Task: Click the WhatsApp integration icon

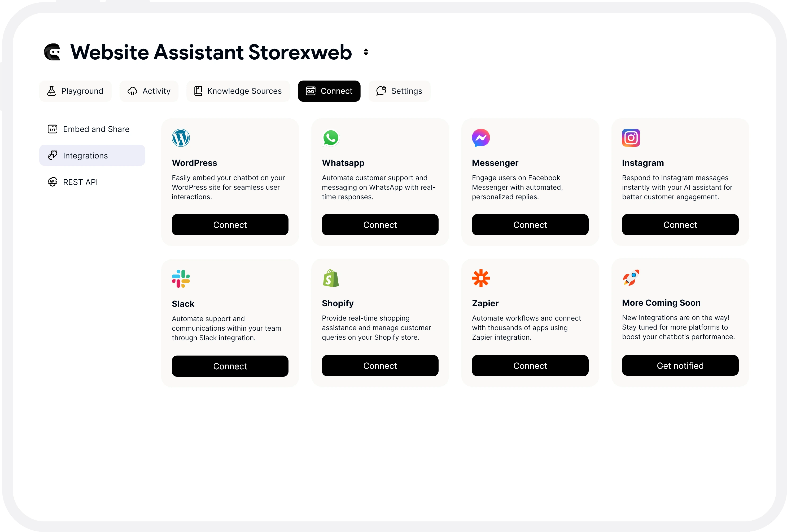Action: coord(331,137)
